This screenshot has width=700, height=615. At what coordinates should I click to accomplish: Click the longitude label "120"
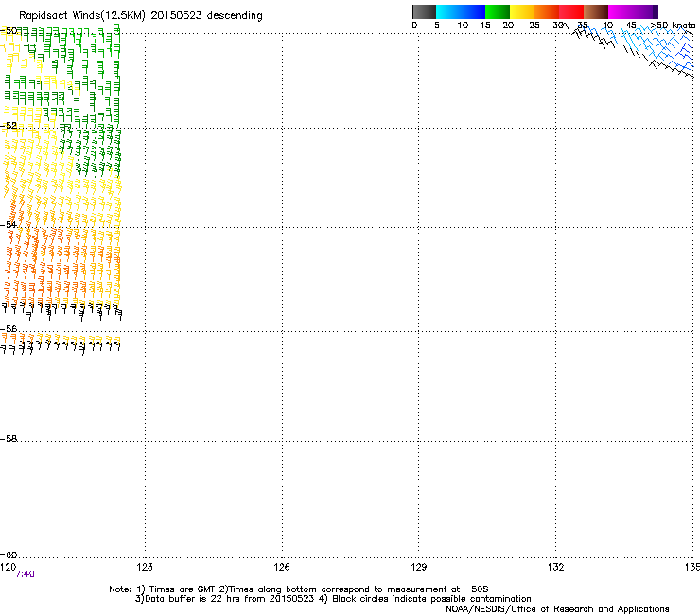point(8,567)
